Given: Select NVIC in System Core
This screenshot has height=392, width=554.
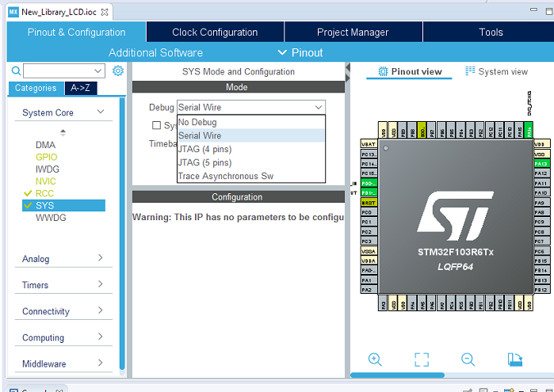Looking at the screenshot, I should tap(46, 181).
